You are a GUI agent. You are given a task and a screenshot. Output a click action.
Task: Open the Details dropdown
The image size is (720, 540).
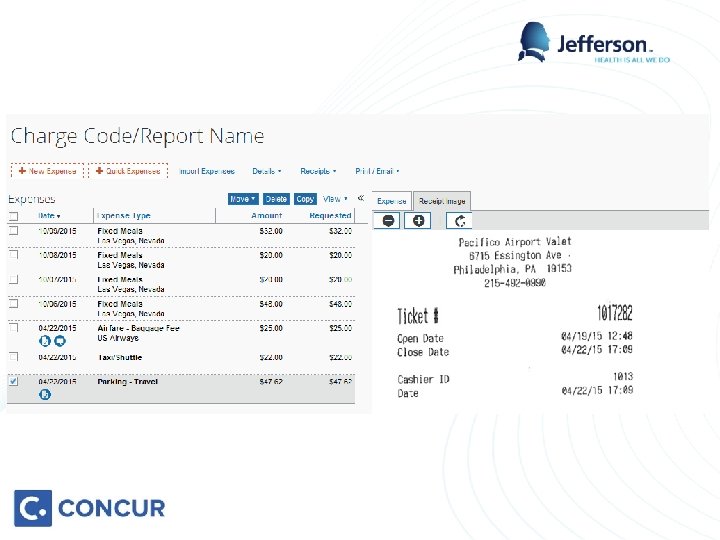tap(266, 171)
